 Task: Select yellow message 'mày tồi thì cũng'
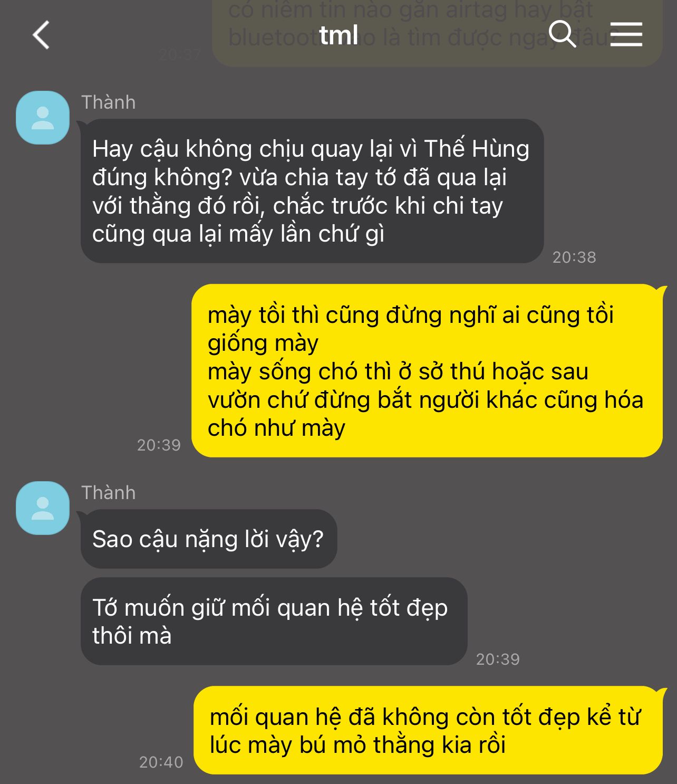[427, 370]
